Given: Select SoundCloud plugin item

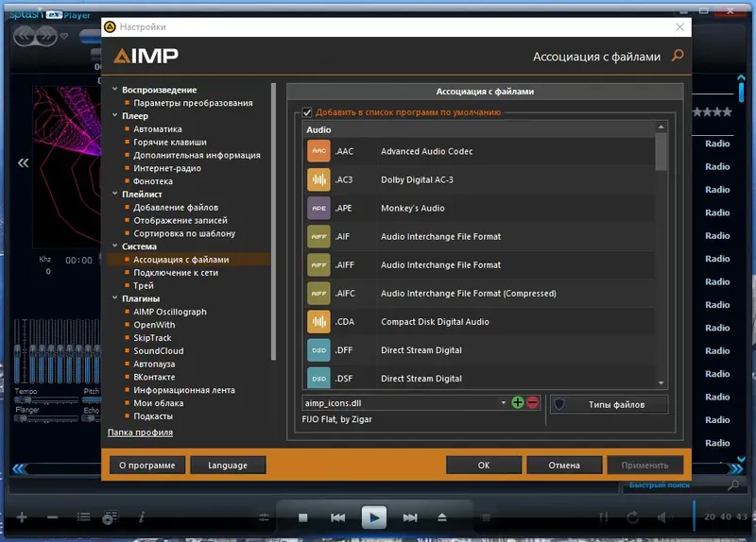Looking at the screenshot, I should coord(158,350).
